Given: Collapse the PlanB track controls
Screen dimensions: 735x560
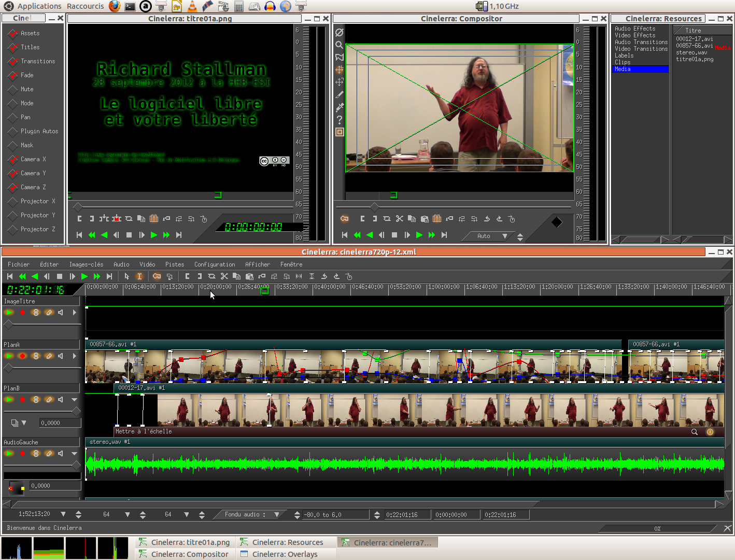Looking at the screenshot, I should click(75, 399).
